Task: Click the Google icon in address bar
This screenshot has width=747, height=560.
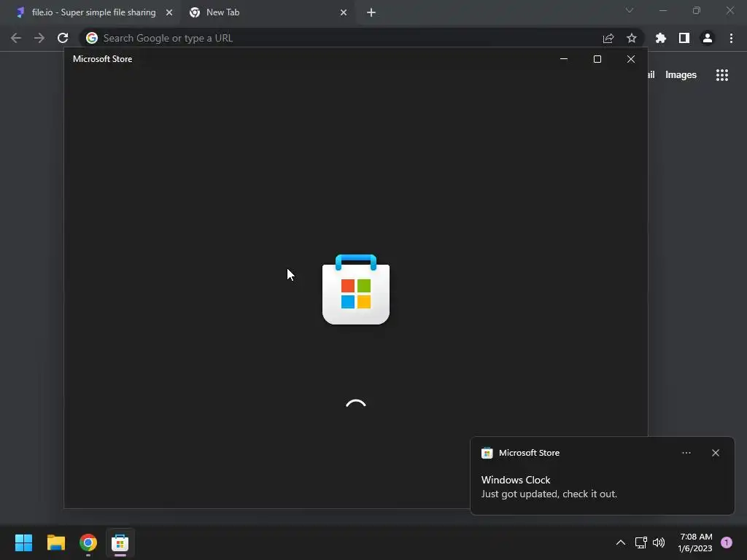Action: 92,38
